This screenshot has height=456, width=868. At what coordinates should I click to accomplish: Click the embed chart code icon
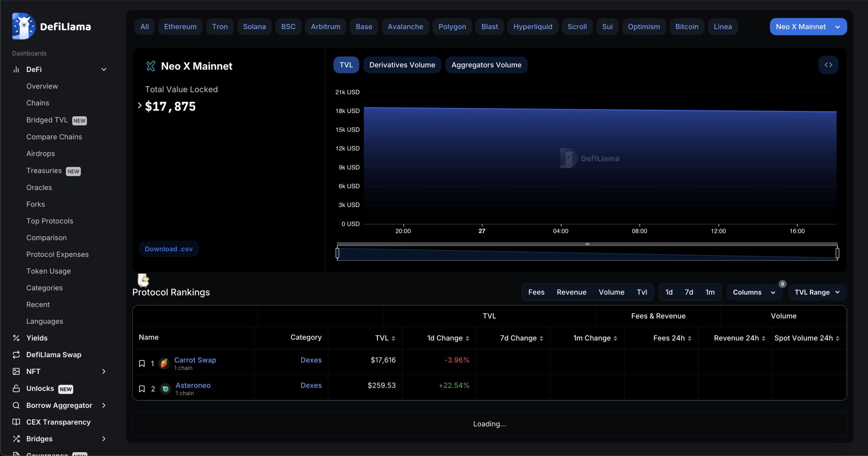pos(828,65)
